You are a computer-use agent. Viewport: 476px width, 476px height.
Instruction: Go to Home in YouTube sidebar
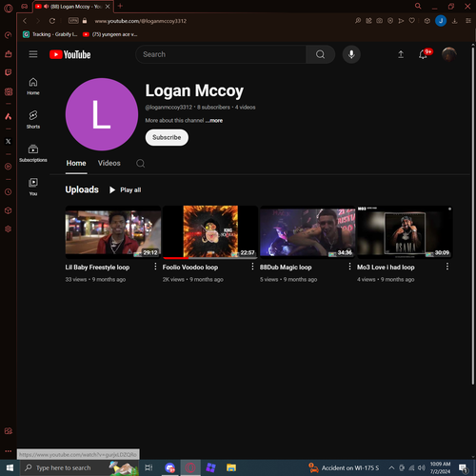click(x=33, y=87)
